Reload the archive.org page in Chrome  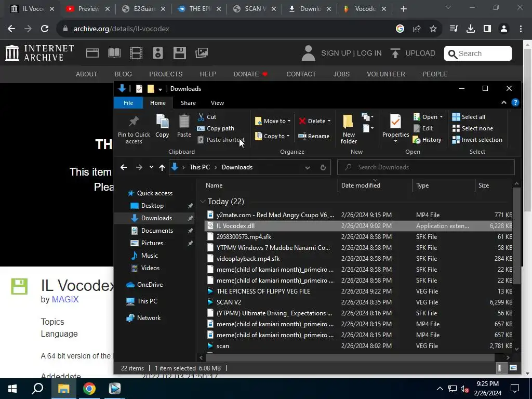pos(45,29)
